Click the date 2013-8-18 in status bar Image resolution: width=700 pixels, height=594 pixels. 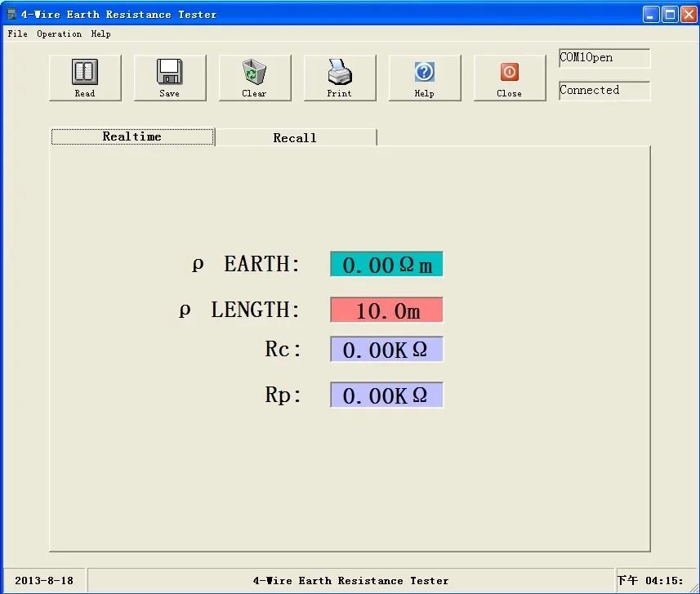click(x=44, y=581)
